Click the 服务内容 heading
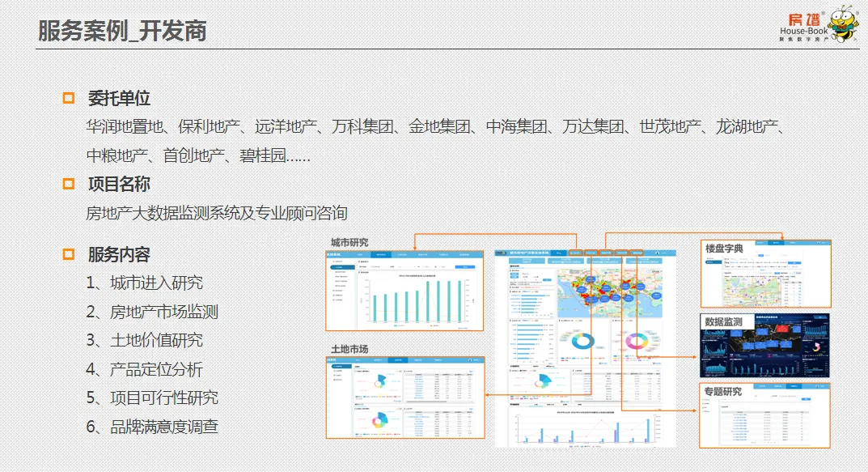 coord(119,254)
